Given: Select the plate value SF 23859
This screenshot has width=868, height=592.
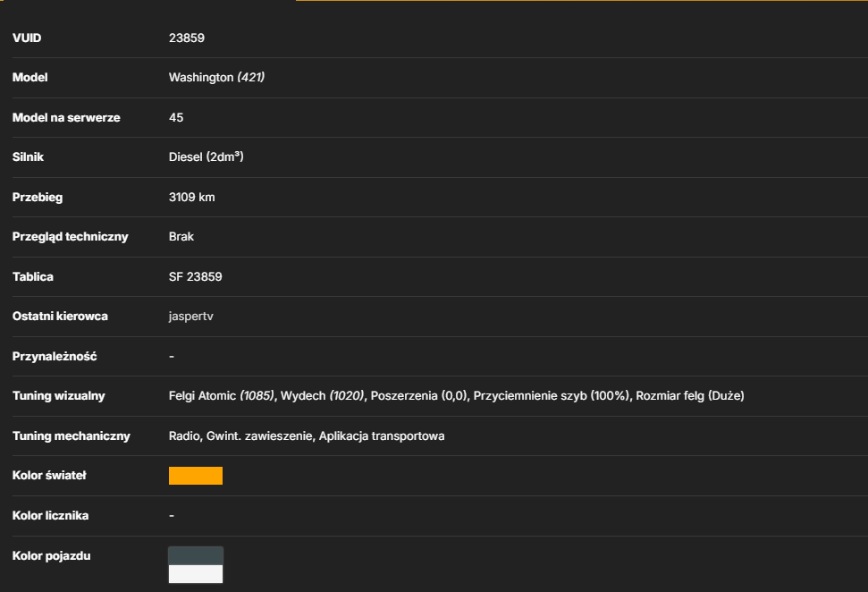Looking at the screenshot, I should (196, 277).
